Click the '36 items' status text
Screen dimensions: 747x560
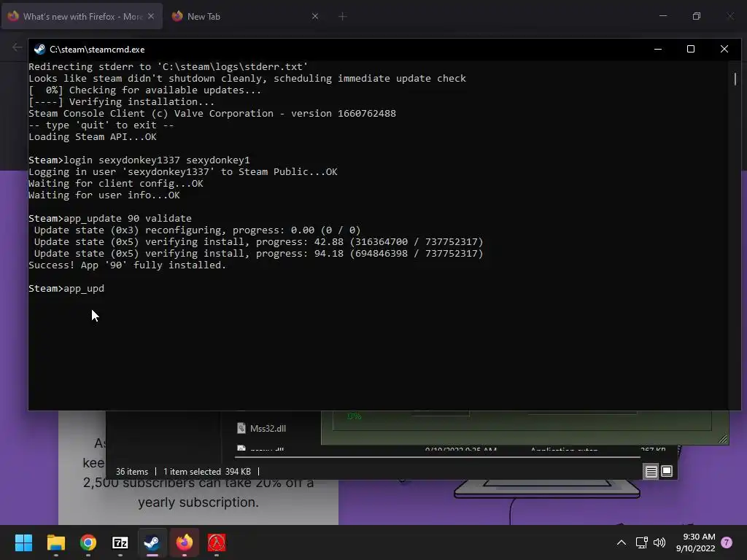coord(132,472)
